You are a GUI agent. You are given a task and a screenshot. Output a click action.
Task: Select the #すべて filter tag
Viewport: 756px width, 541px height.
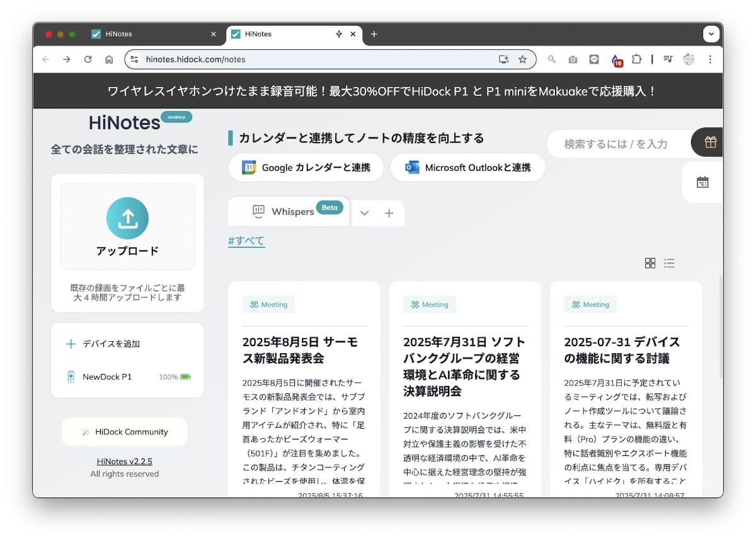click(246, 240)
